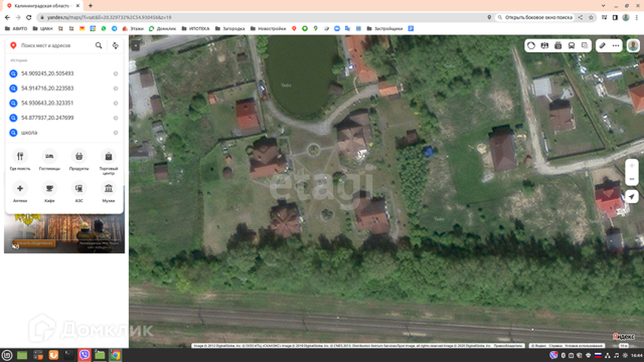Select history entry 54.914716,20.223583

pos(63,88)
